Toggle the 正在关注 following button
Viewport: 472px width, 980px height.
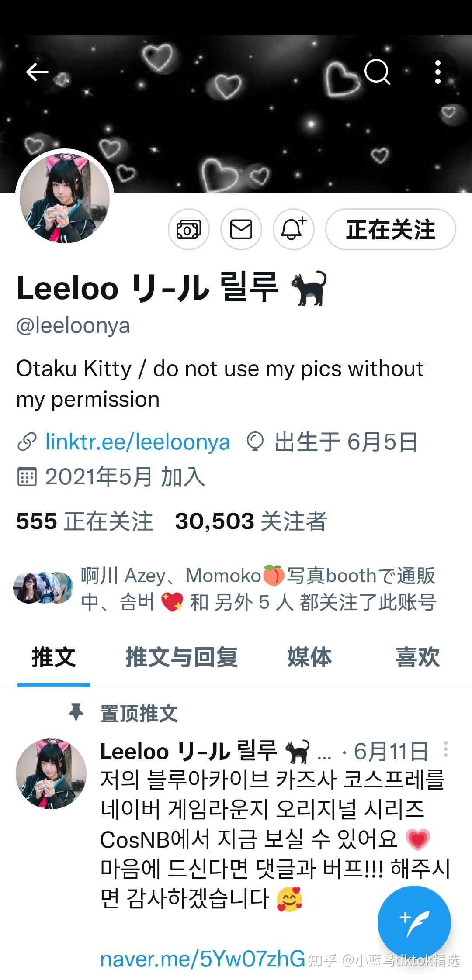click(391, 229)
